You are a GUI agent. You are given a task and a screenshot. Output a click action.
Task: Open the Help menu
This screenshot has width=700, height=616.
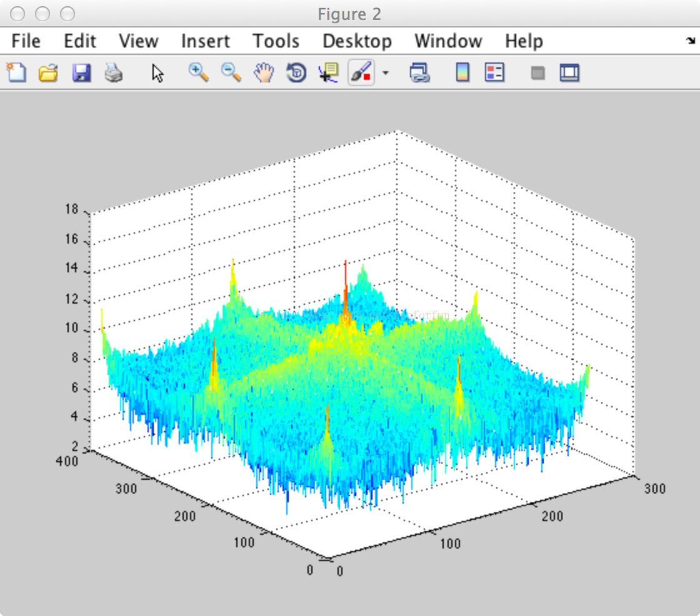524,41
